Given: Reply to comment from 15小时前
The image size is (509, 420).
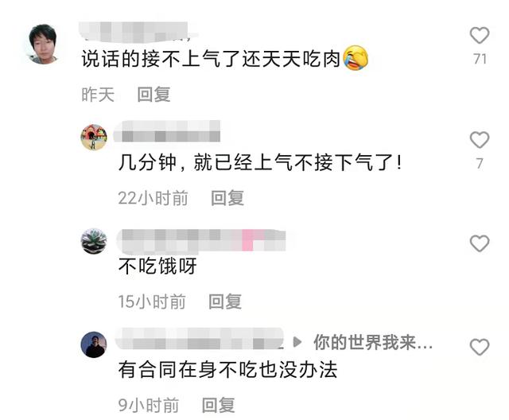Looking at the screenshot, I should click(225, 301).
